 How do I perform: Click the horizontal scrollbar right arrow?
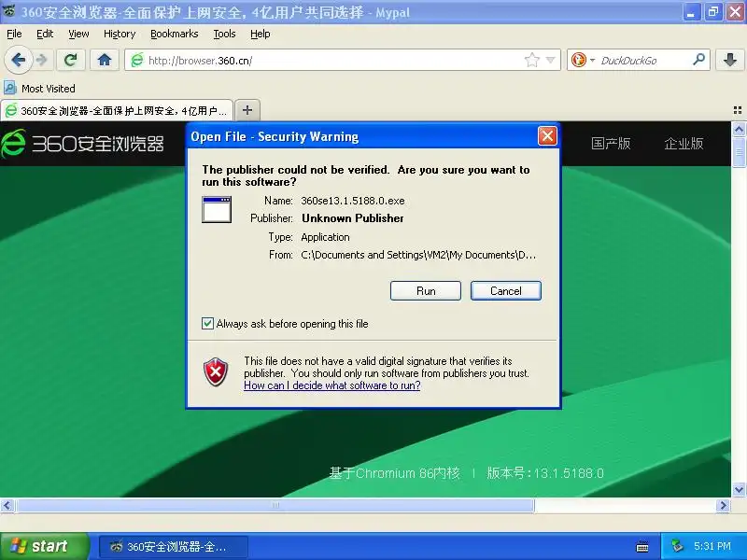pyautogui.click(x=723, y=505)
